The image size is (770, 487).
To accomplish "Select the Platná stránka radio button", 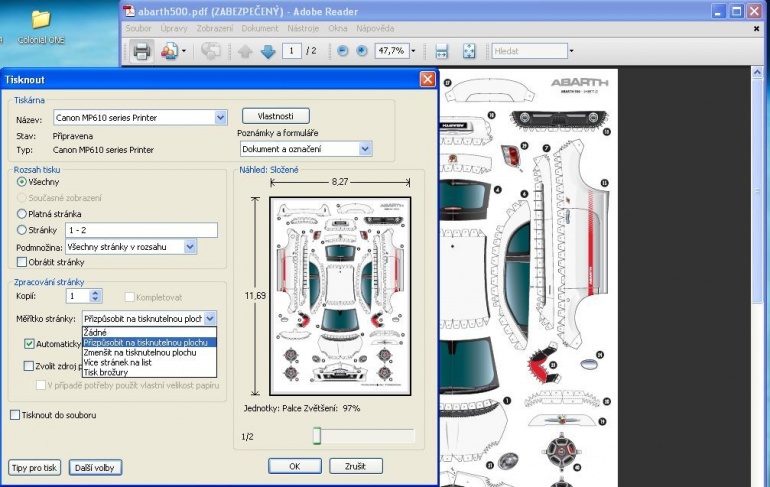I will coord(22,214).
